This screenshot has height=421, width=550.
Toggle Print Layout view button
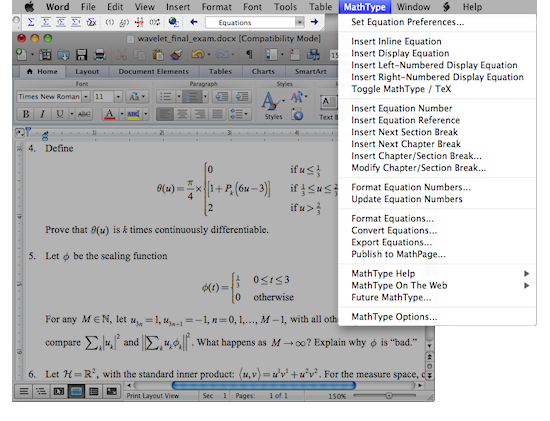click(76, 391)
